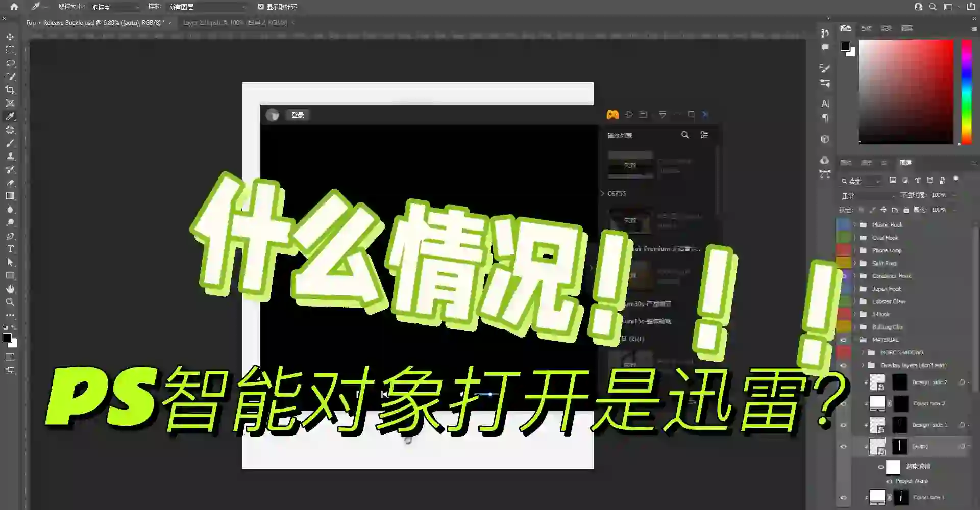Expand the MORE SHADOWS group

click(x=863, y=352)
